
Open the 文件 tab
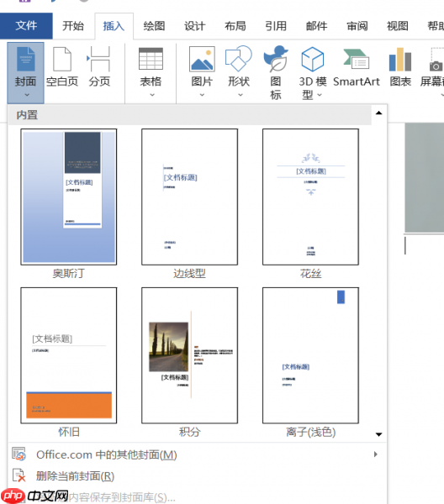pyautogui.click(x=26, y=26)
